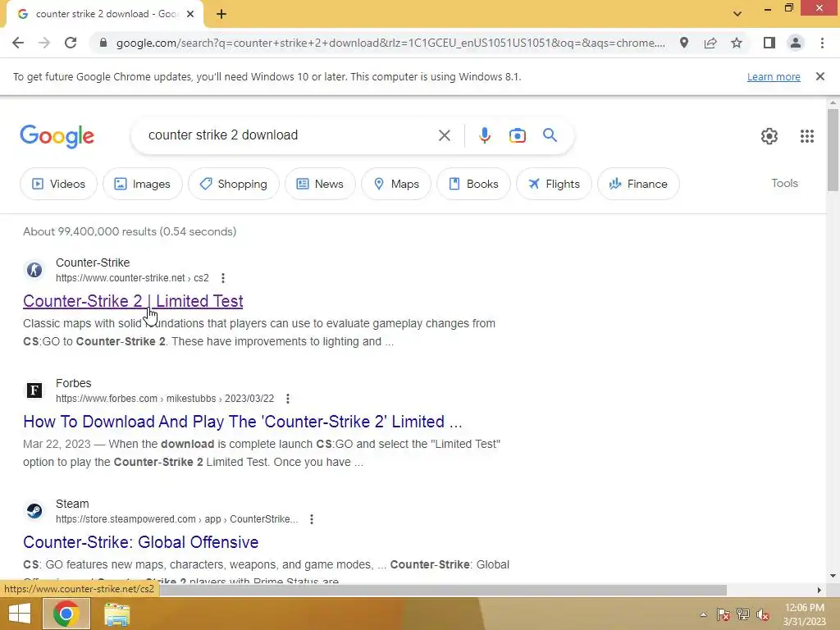This screenshot has height=630, width=840.
Task: View site info via padlock icon
Action: (x=103, y=43)
